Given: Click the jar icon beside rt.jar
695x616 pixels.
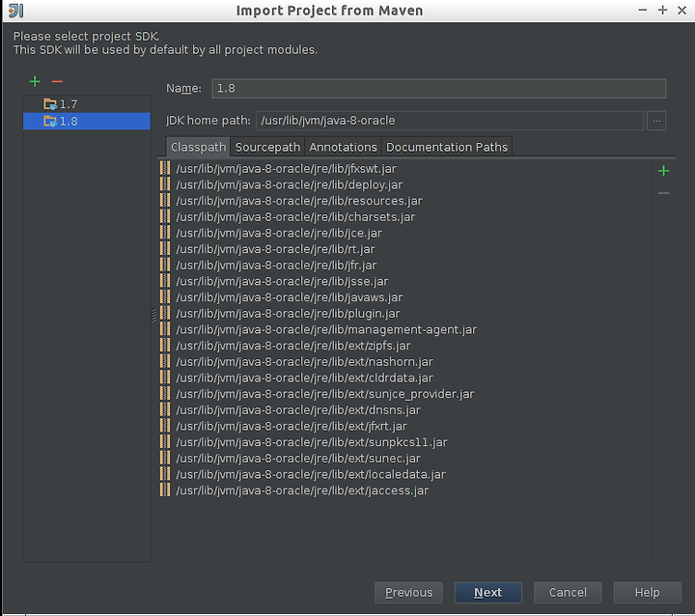Looking at the screenshot, I should pos(165,249).
